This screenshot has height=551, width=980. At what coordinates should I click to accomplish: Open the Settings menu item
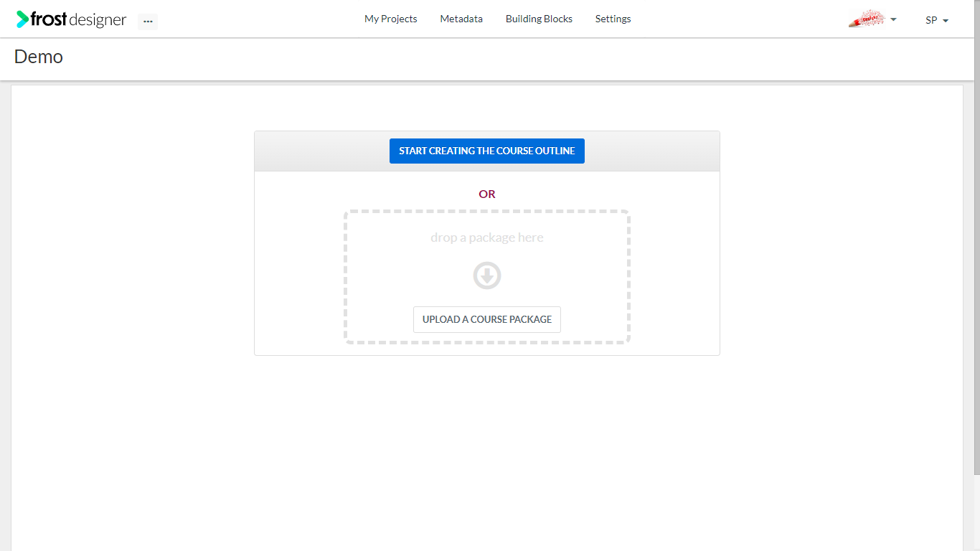click(613, 19)
